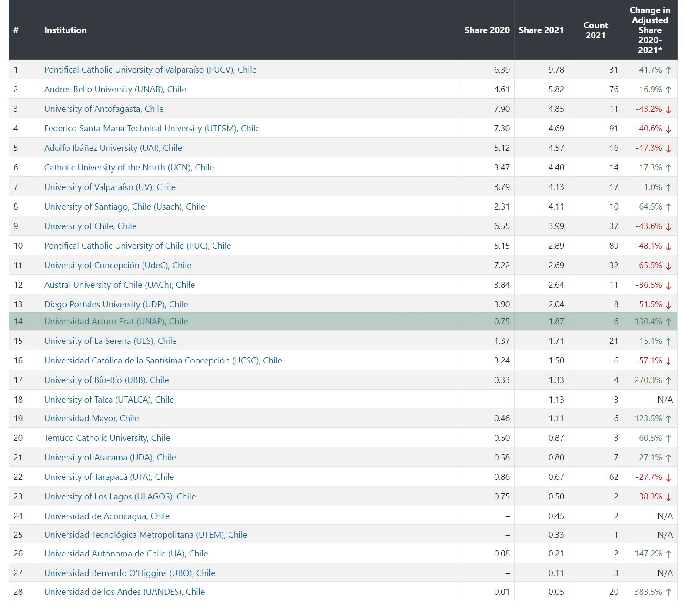The height and width of the screenshot is (616, 685).
Task: Click the red down arrow next to -43.2%
Action: point(668,109)
